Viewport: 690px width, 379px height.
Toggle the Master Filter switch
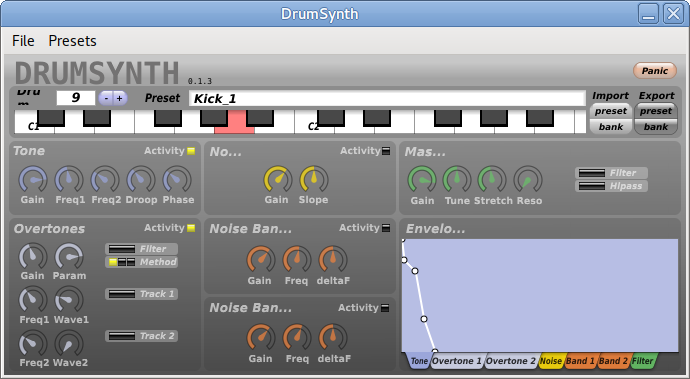point(611,173)
